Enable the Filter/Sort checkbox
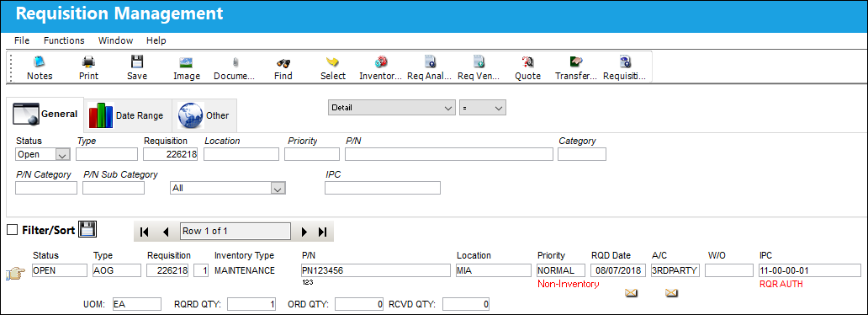 (x=12, y=230)
